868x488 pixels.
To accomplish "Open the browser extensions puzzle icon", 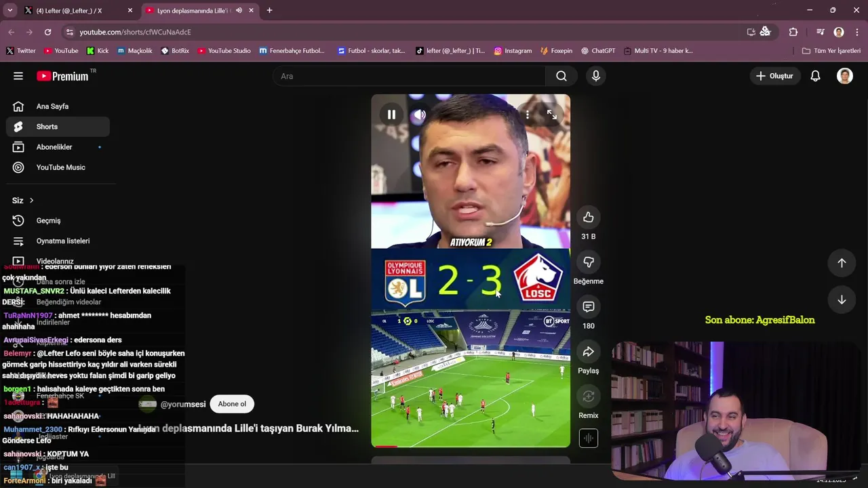I will click(793, 32).
